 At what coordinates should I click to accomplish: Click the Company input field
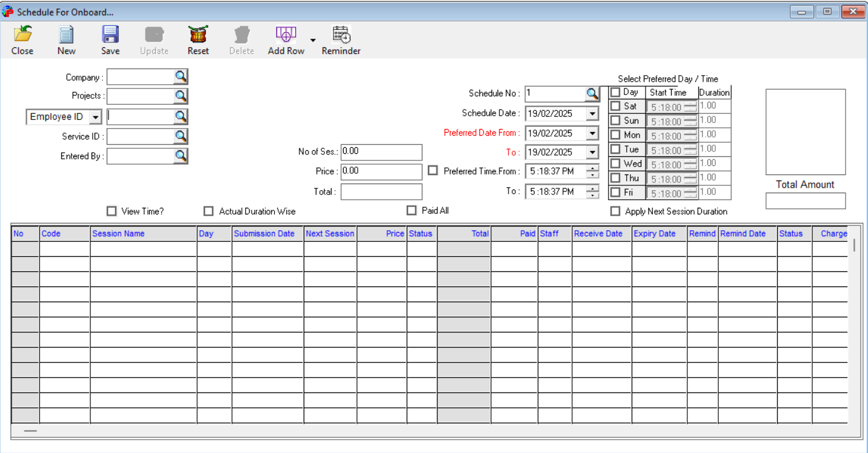[141, 76]
